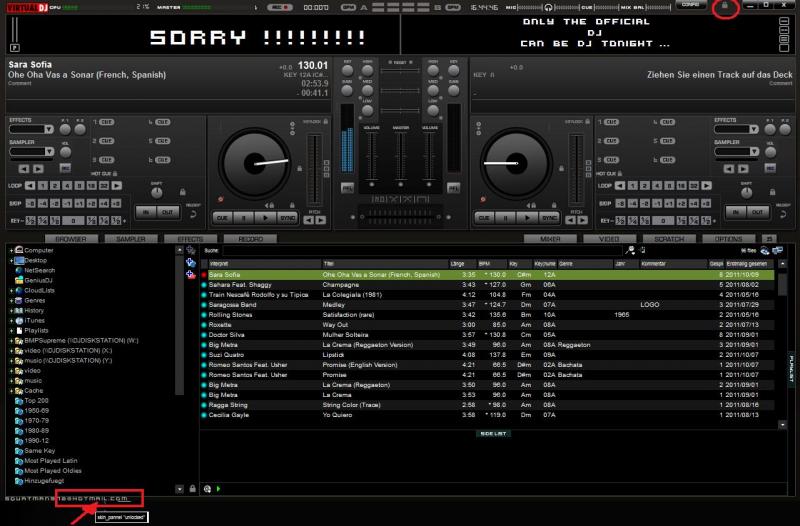The width and height of the screenshot is (800, 526).
Task: Toggle the left channel PFL headphone button
Action: coord(347,188)
